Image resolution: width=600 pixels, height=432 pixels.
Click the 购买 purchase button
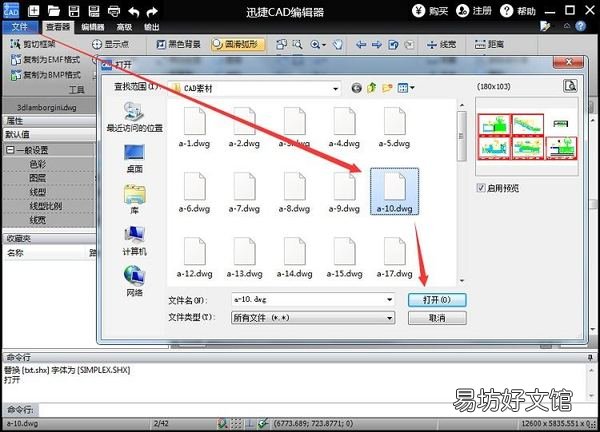[430, 11]
